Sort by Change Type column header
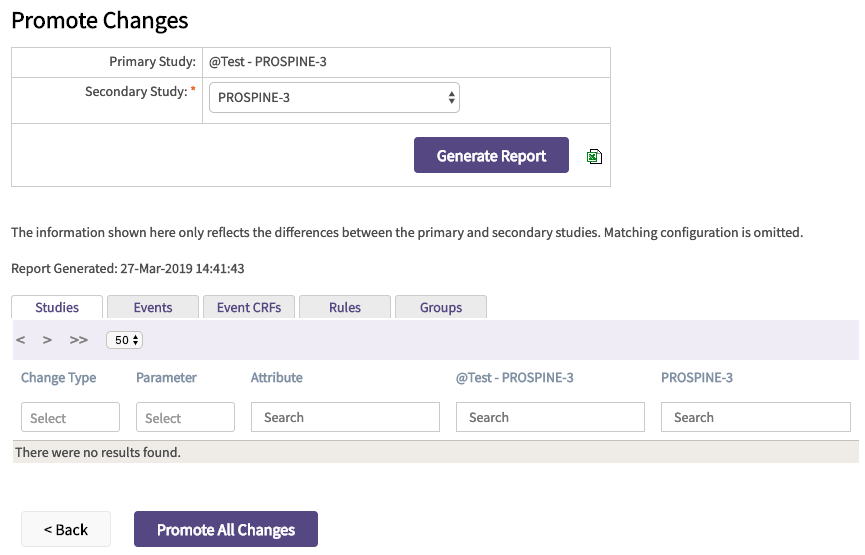The height and width of the screenshot is (555, 865). [58, 377]
